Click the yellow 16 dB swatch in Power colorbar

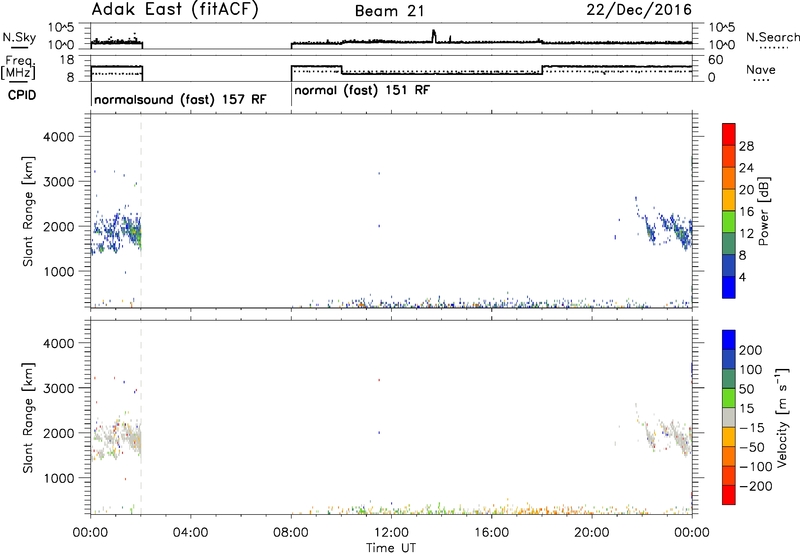point(729,200)
